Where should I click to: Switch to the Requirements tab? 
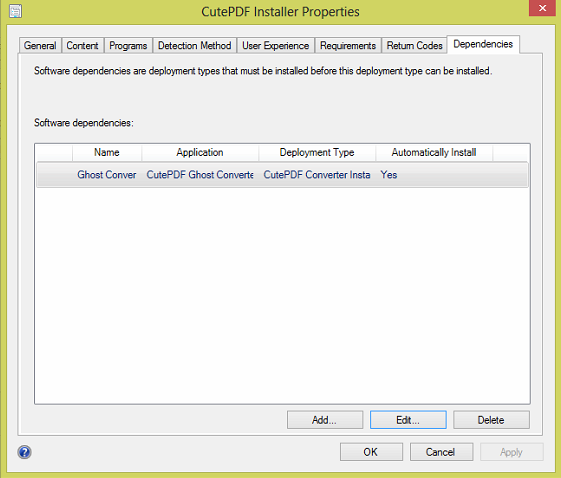click(x=348, y=45)
